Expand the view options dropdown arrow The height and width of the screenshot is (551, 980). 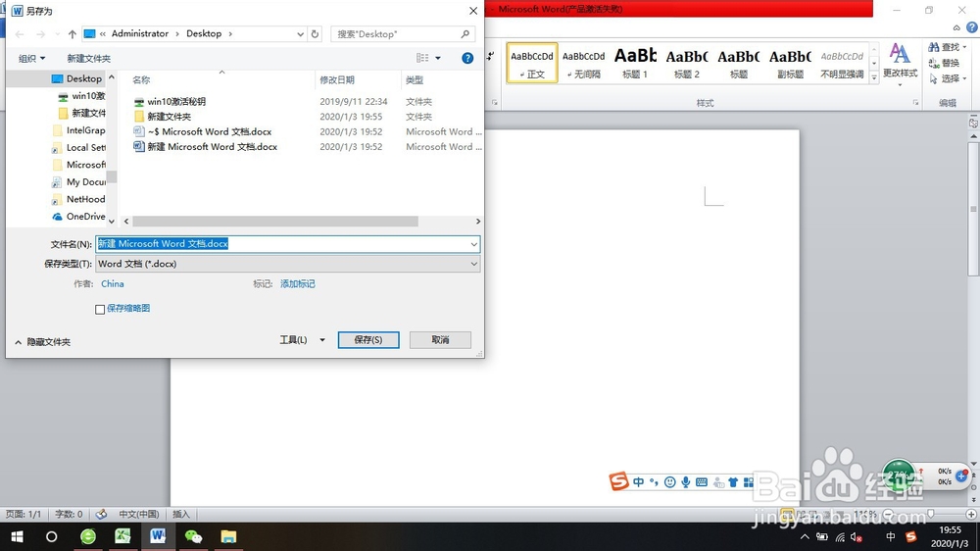pyautogui.click(x=437, y=58)
